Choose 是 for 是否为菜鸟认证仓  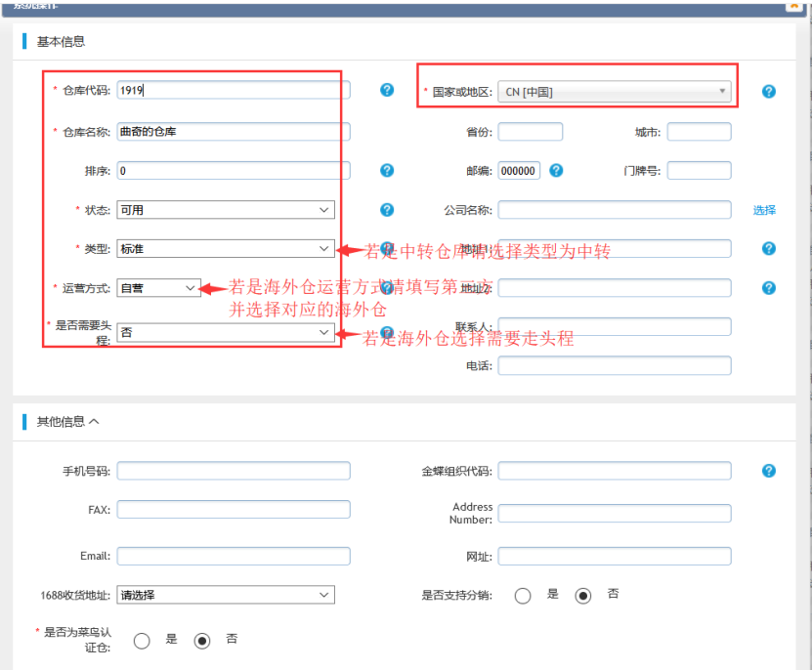[142, 641]
